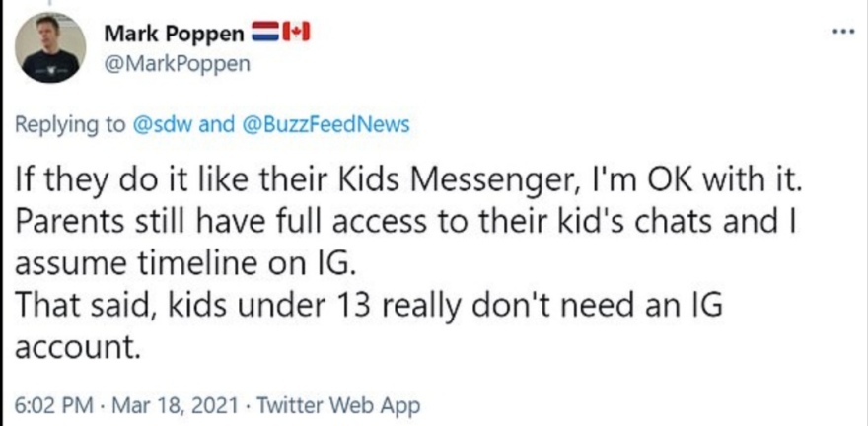Click the Canada flag emoji
Viewport: 868px width, 426px height.
[296, 34]
